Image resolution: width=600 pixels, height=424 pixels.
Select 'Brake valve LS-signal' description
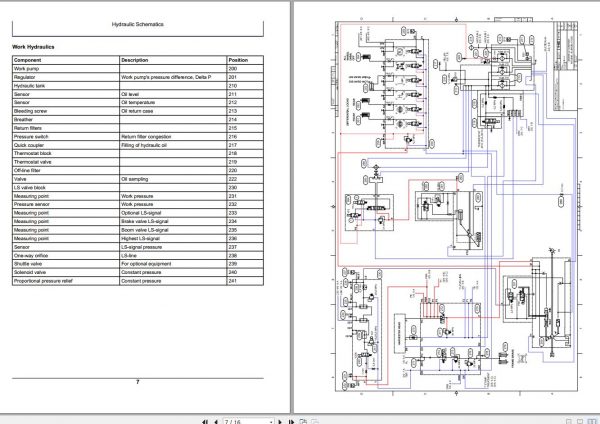pyautogui.click(x=145, y=222)
